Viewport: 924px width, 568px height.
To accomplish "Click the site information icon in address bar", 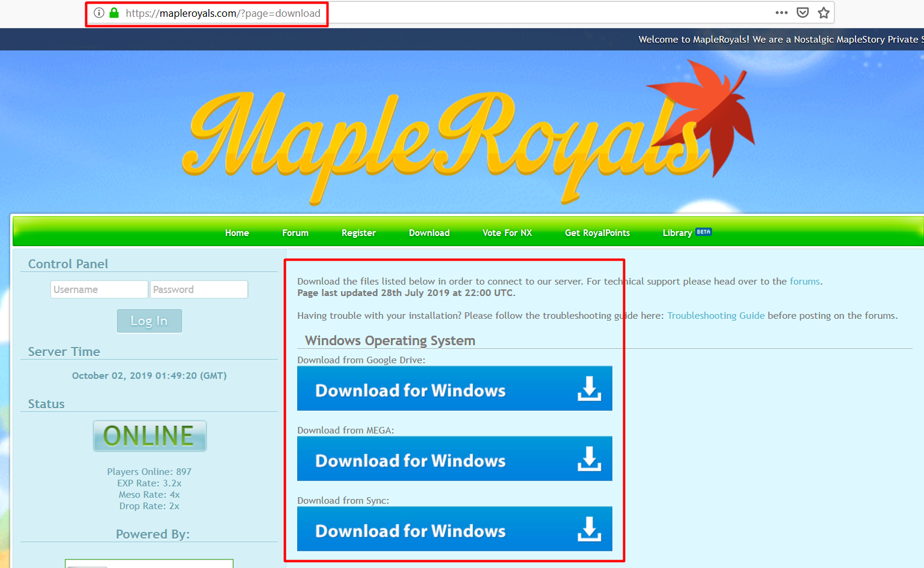I will [x=99, y=13].
